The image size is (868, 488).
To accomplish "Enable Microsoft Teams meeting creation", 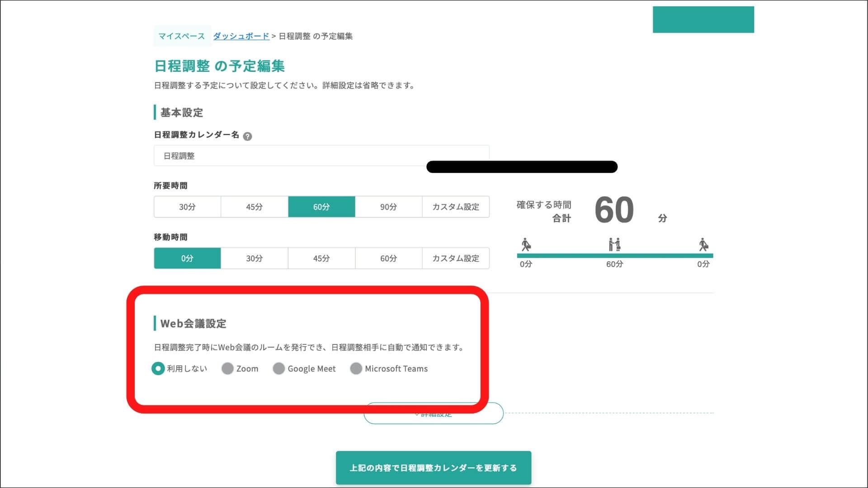I will 356,369.
